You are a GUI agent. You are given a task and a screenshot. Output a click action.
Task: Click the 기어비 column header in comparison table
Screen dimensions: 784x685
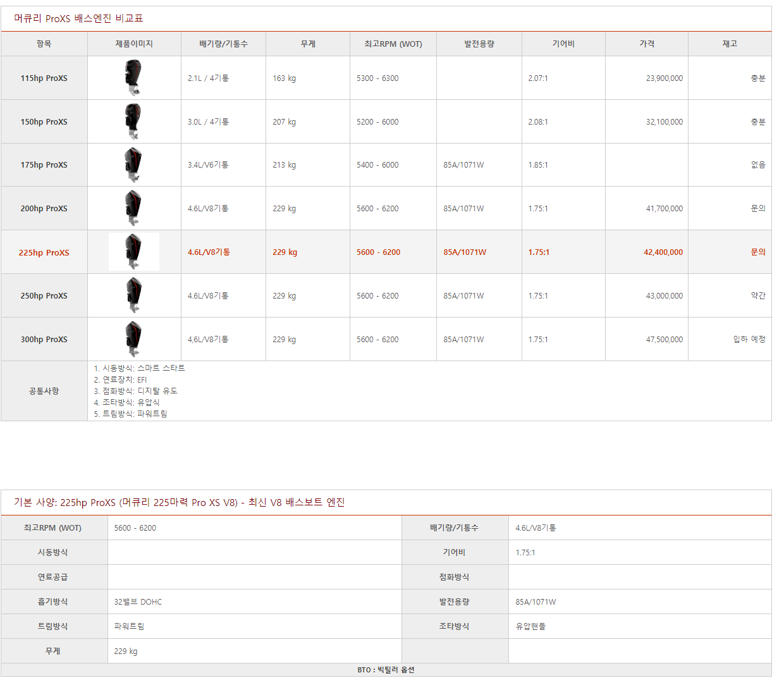click(563, 44)
